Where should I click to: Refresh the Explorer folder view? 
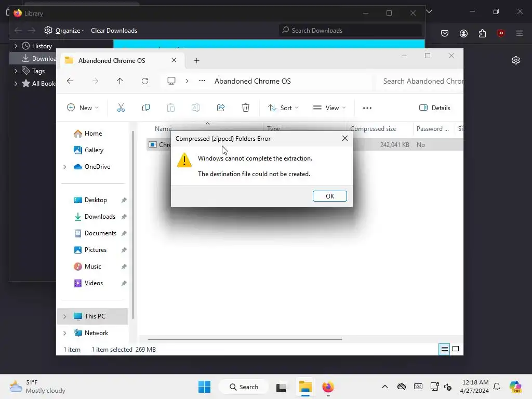pyautogui.click(x=145, y=81)
